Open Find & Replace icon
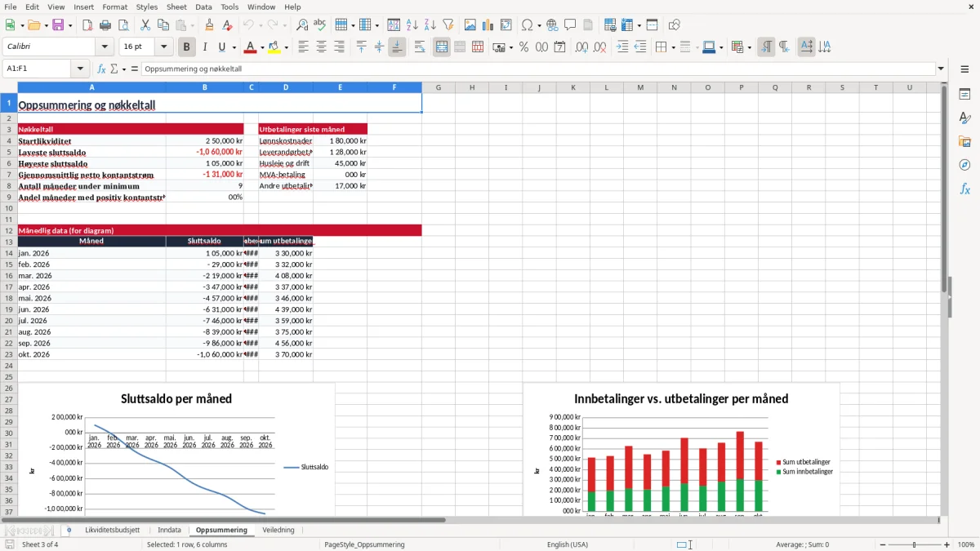 click(302, 25)
